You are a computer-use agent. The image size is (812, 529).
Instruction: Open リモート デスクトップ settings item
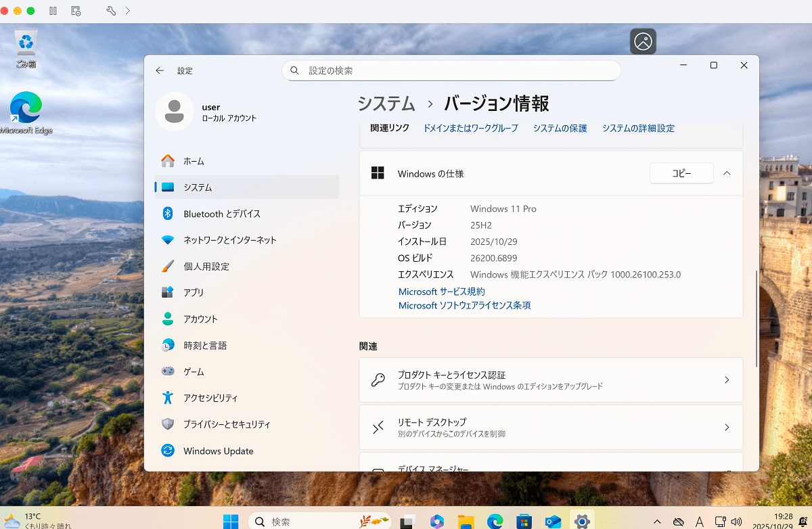click(551, 428)
